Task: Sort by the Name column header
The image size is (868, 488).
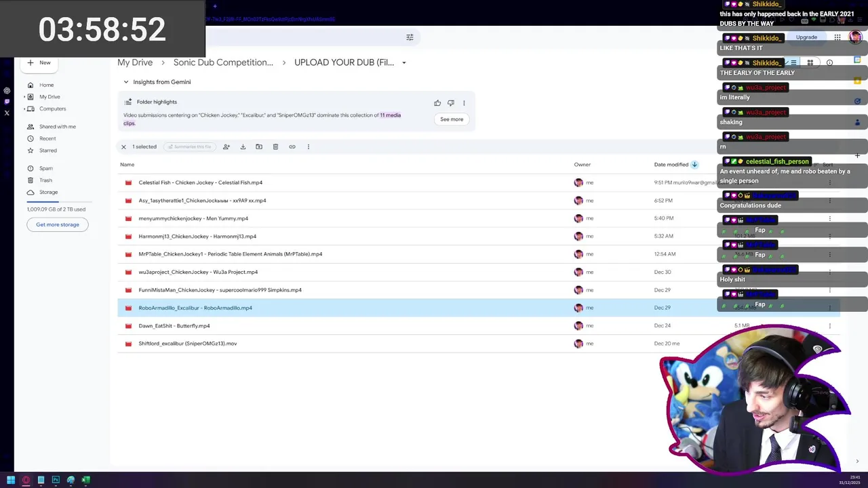Action: coord(127,165)
